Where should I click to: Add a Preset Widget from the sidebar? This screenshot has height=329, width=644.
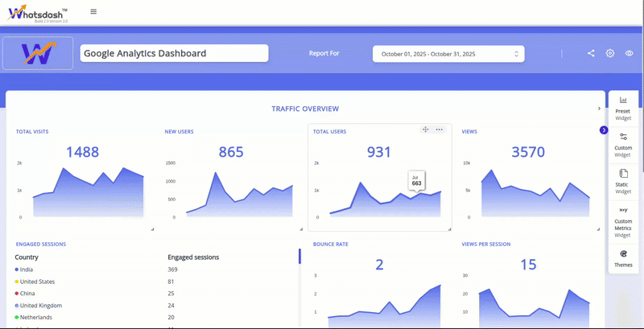[x=623, y=107]
